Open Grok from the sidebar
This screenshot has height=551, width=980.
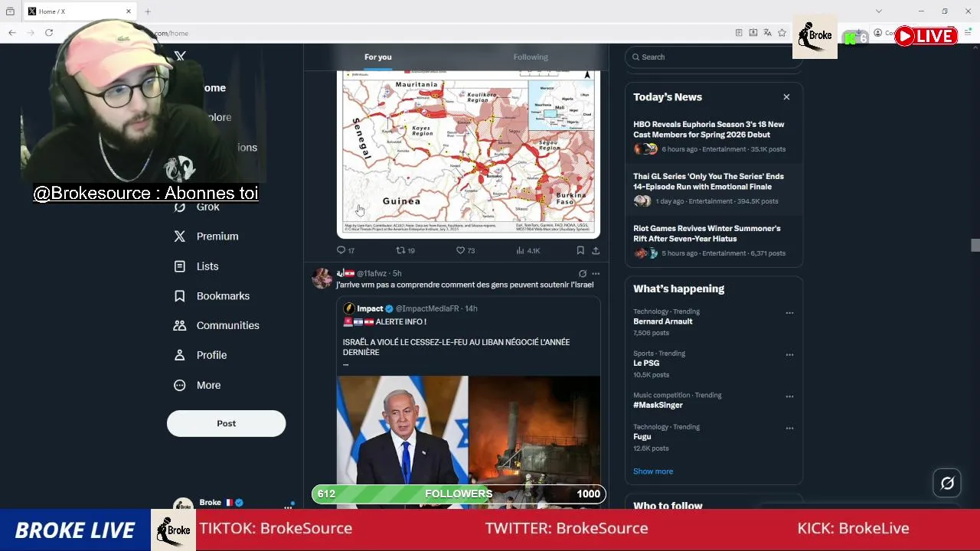pos(198,207)
